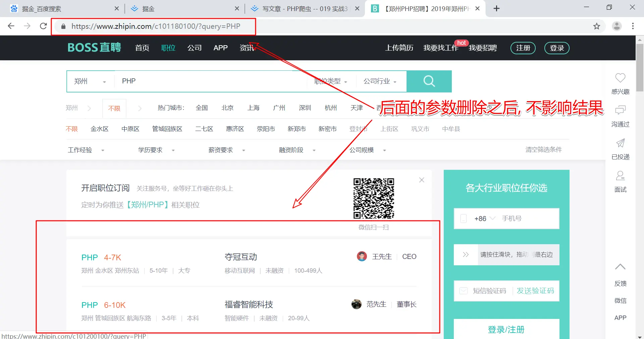This screenshot has width=644, height=339.
Task: Click the city breadcrumb right-arrow chevron after 不限
Action: 140,108
